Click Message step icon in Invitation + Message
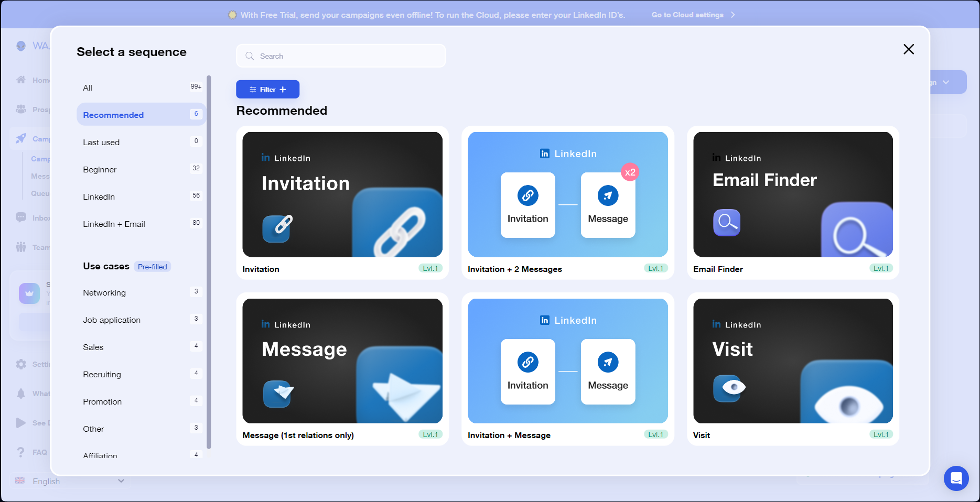The image size is (980, 502). (608, 362)
